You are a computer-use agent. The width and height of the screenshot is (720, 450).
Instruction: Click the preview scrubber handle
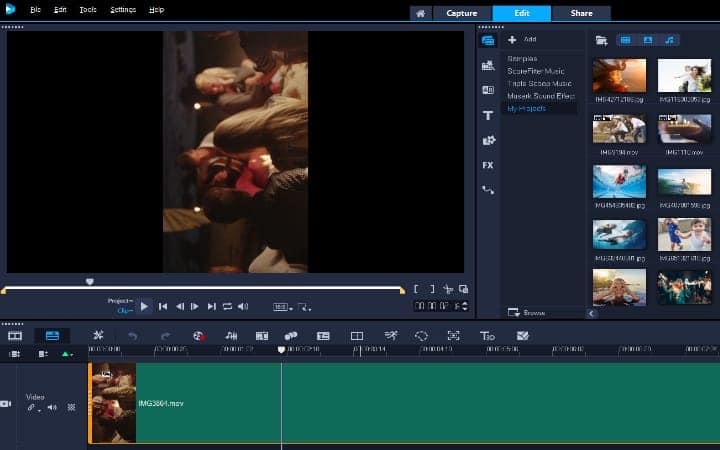pyautogui.click(x=90, y=282)
